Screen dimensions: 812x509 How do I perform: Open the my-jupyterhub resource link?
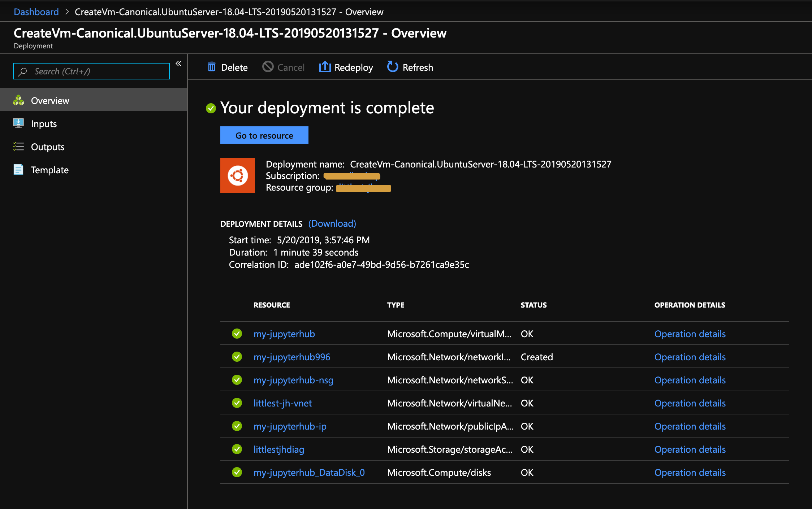click(284, 334)
